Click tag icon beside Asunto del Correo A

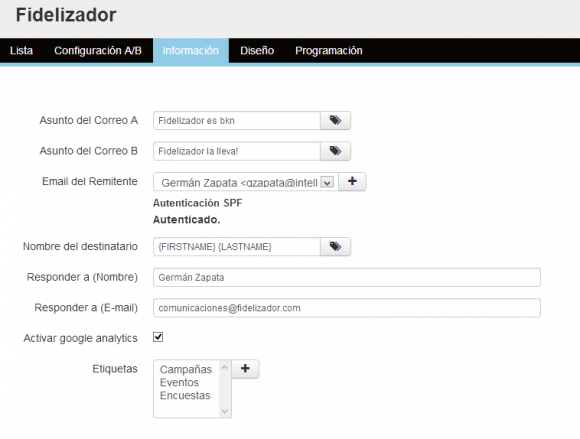(x=335, y=121)
